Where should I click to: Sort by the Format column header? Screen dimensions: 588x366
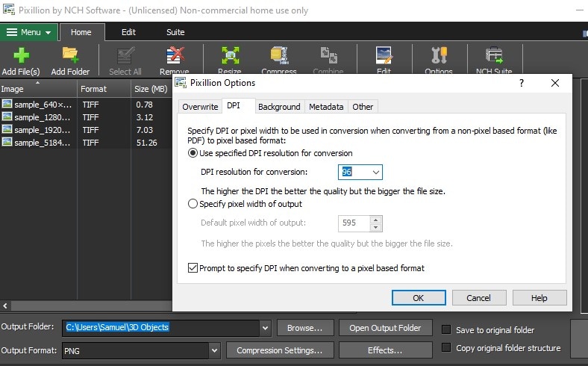tap(104, 89)
